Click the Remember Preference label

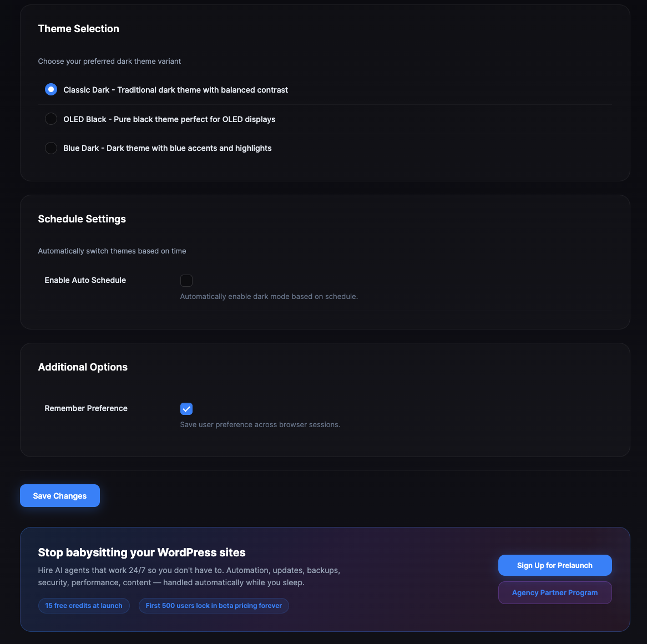coord(86,408)
